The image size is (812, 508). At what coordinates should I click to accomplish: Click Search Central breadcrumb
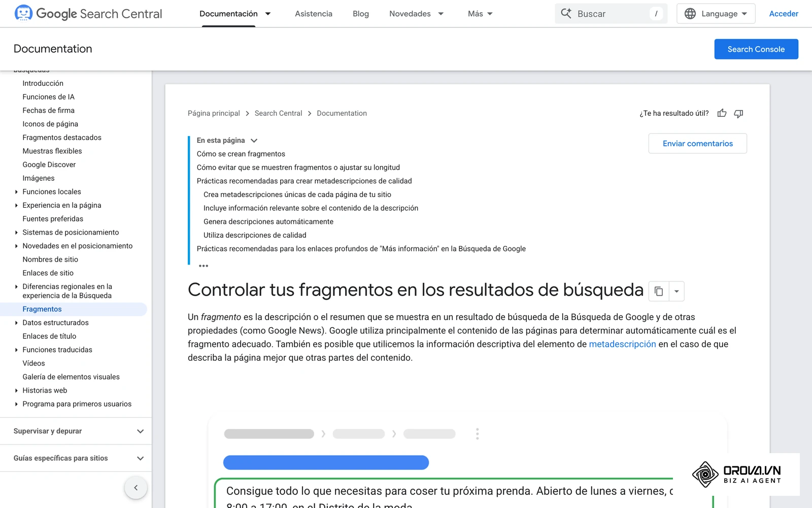(278, 113)
